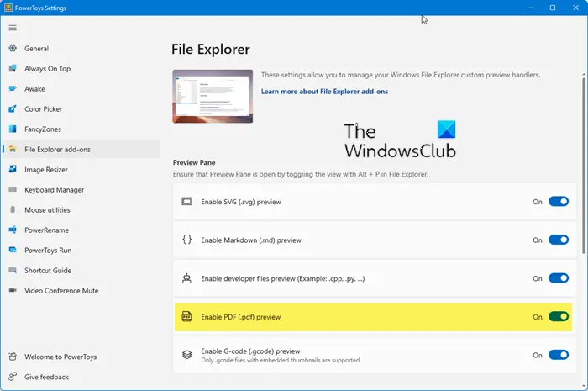Click Give feedback link in sidebar

(x=81, y=377)
